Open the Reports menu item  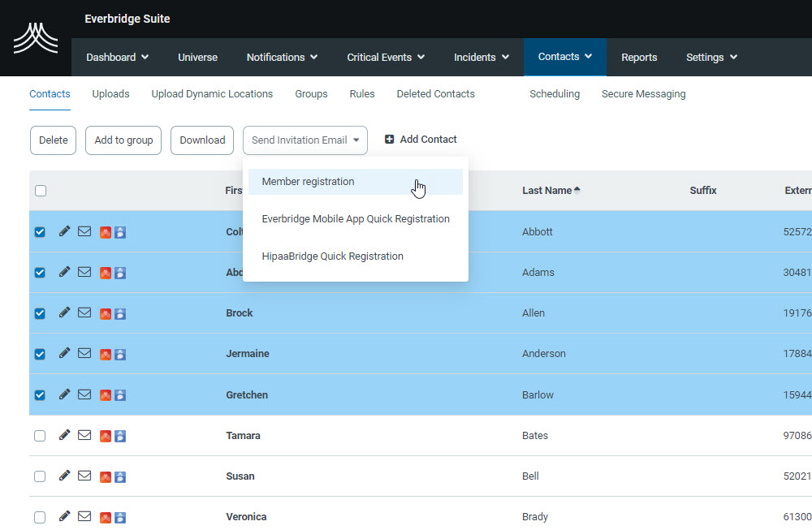639,57
